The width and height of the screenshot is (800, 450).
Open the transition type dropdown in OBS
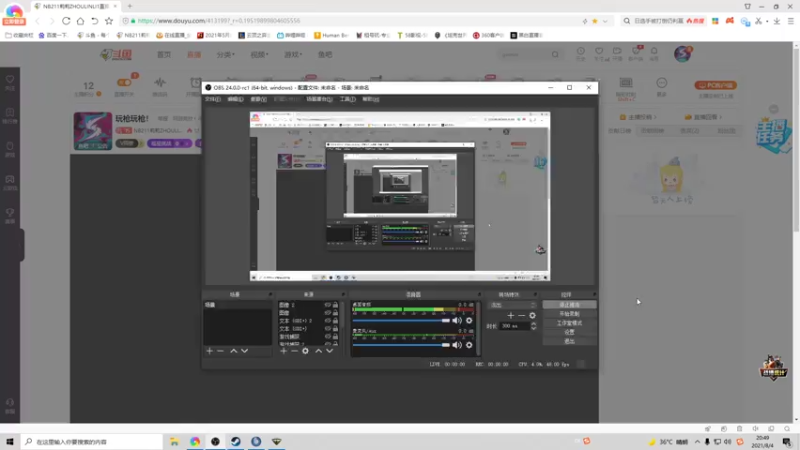pyautogui.click(x=512, y=305)
